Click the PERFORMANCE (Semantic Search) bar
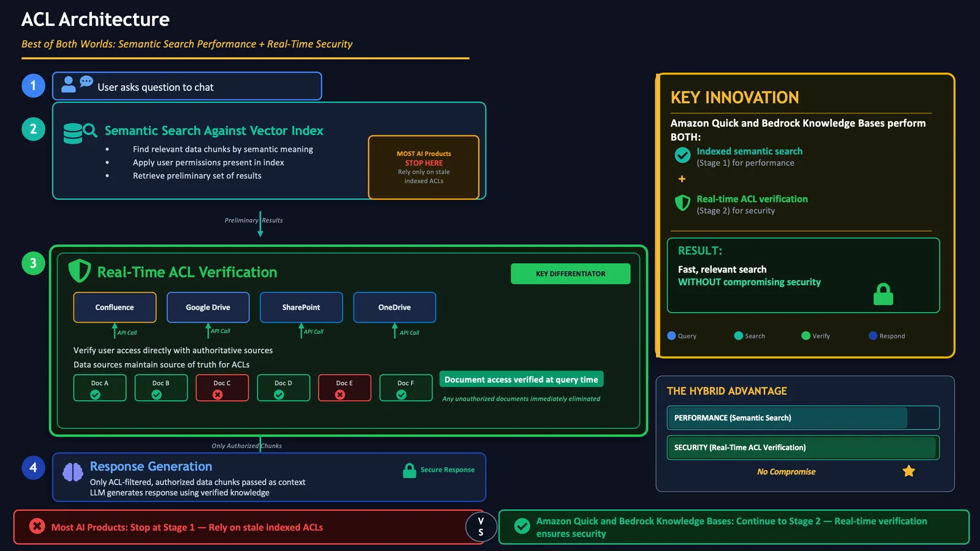 point(803,418)
